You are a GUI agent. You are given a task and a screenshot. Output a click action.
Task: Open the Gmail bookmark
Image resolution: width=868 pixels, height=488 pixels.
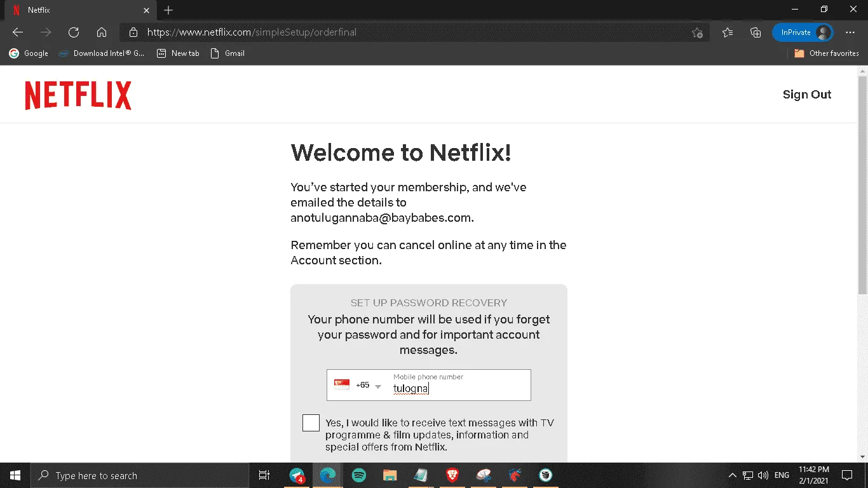[x=227, y=53]
